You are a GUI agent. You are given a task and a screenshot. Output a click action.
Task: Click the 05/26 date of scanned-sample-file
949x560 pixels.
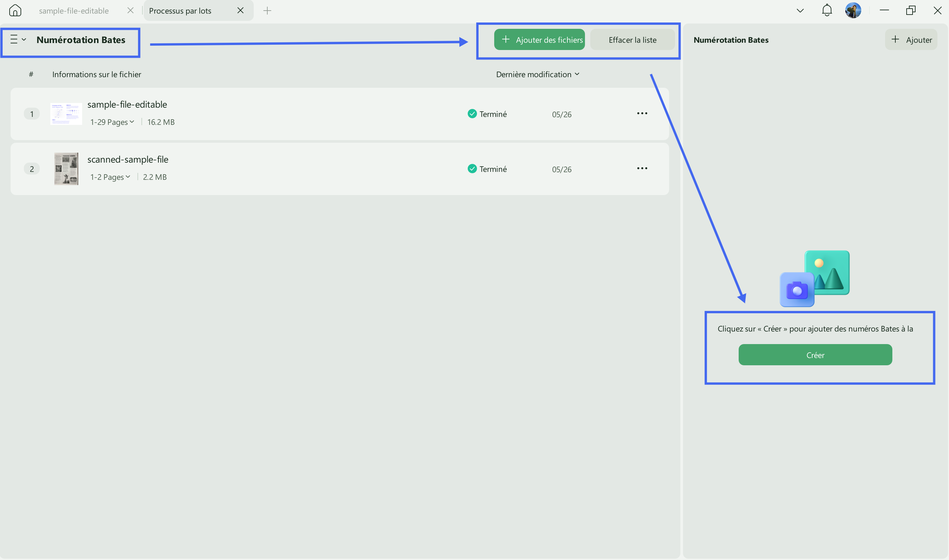561,170
